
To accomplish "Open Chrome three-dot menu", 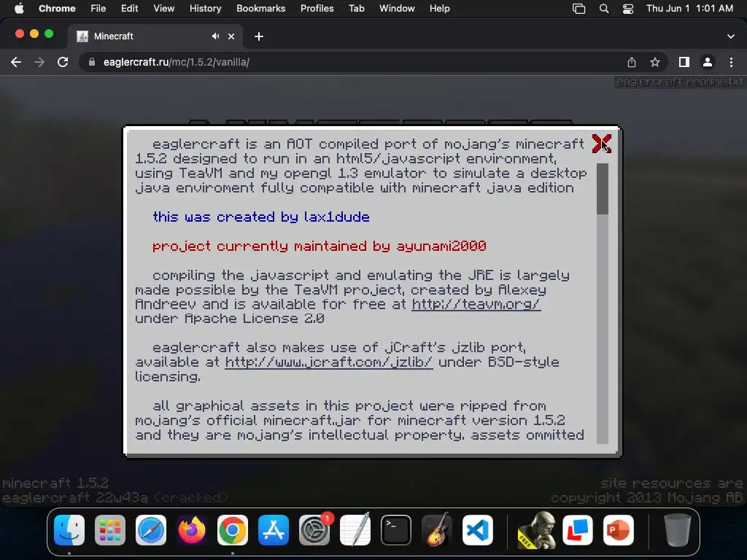I will (731, 62).
